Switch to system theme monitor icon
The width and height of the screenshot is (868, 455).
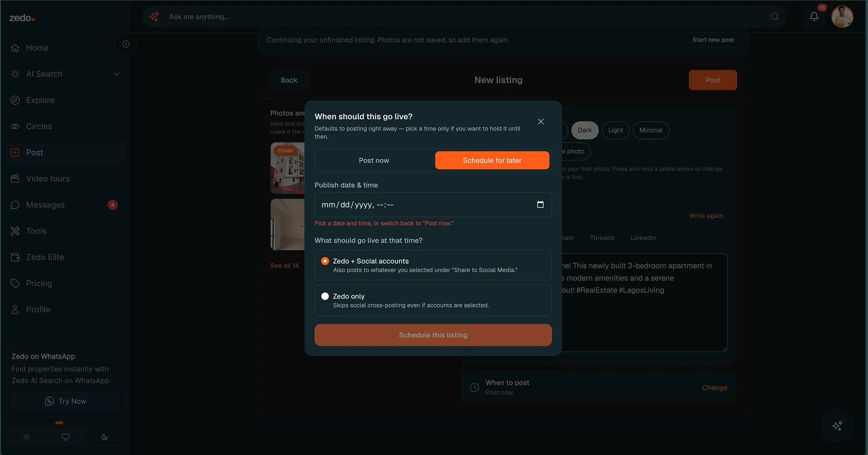(65, 437)
